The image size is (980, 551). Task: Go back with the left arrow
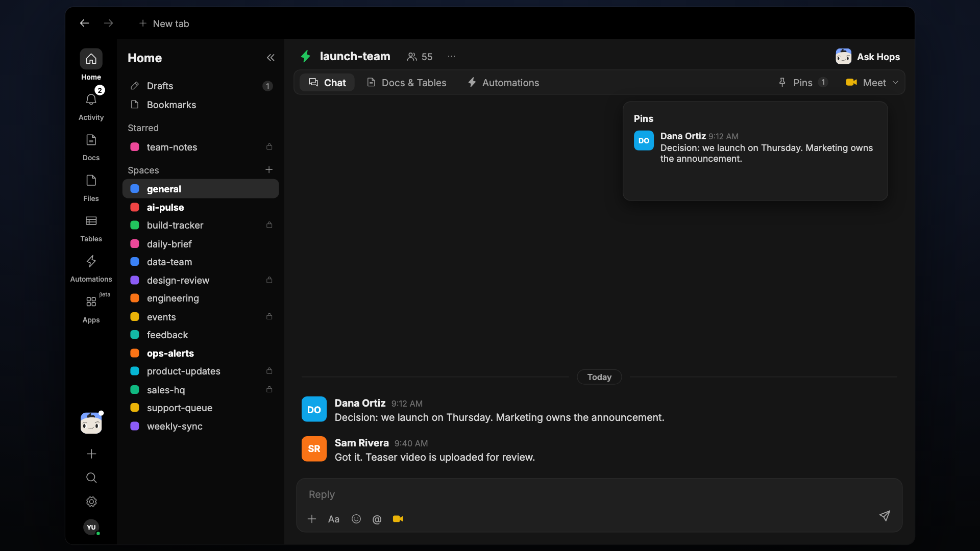(x=84, y=23)
